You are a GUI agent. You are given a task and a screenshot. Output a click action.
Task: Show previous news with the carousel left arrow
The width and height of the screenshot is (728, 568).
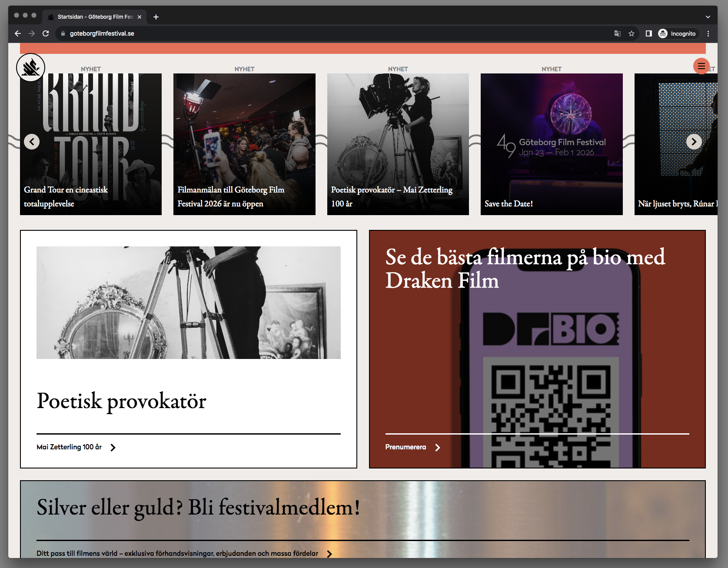tap(32, 142)
